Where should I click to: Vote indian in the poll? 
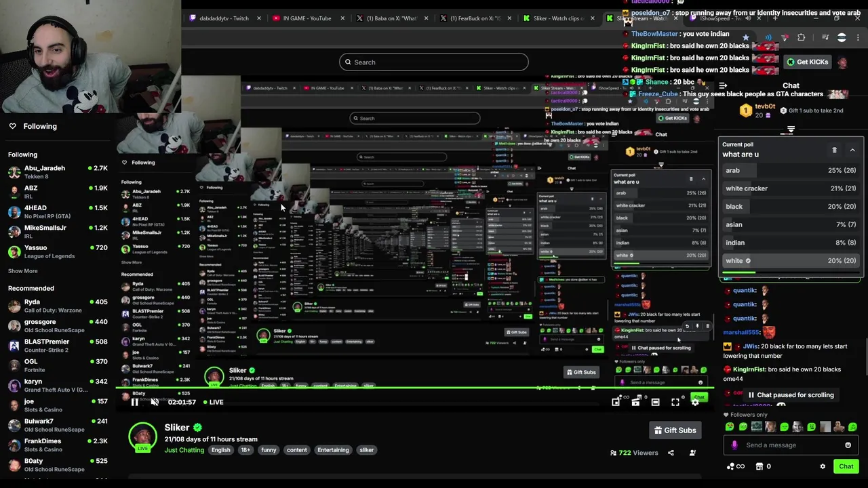coord(791,243)
